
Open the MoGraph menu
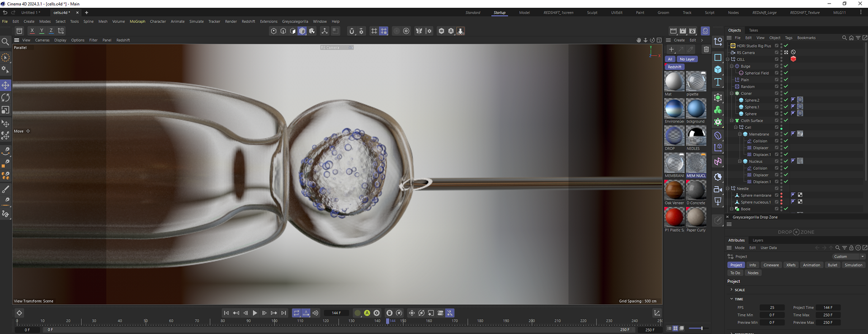click(x=137, y=21)
